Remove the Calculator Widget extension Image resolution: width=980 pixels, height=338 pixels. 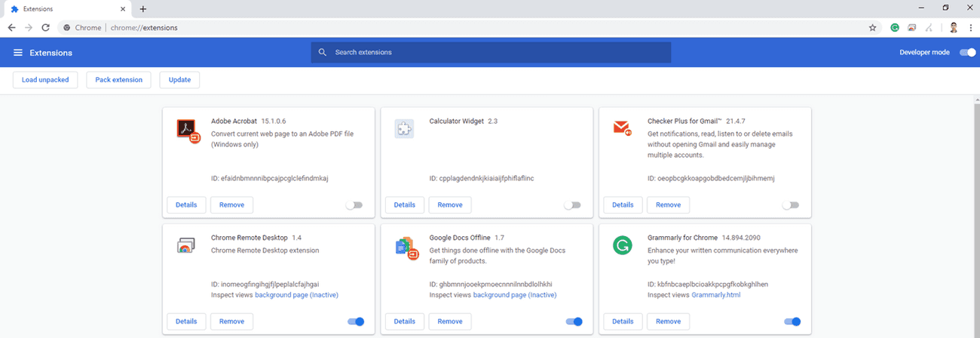point(450,204)
